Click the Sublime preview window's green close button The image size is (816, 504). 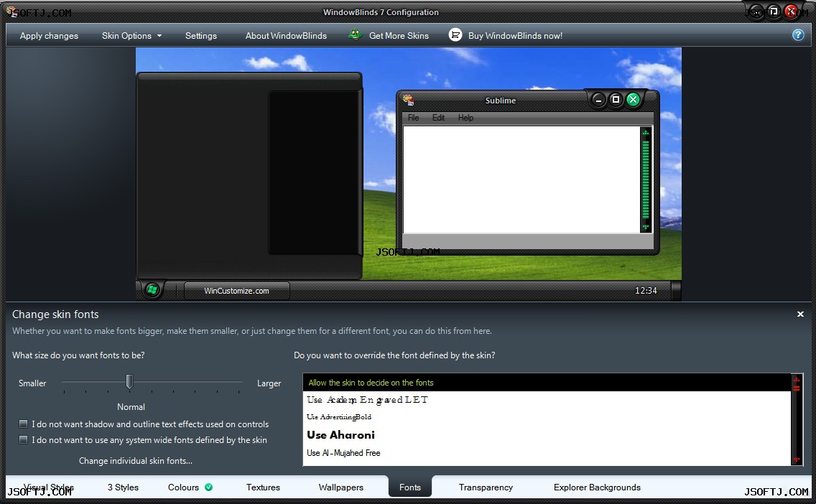(x=633, y=99)
